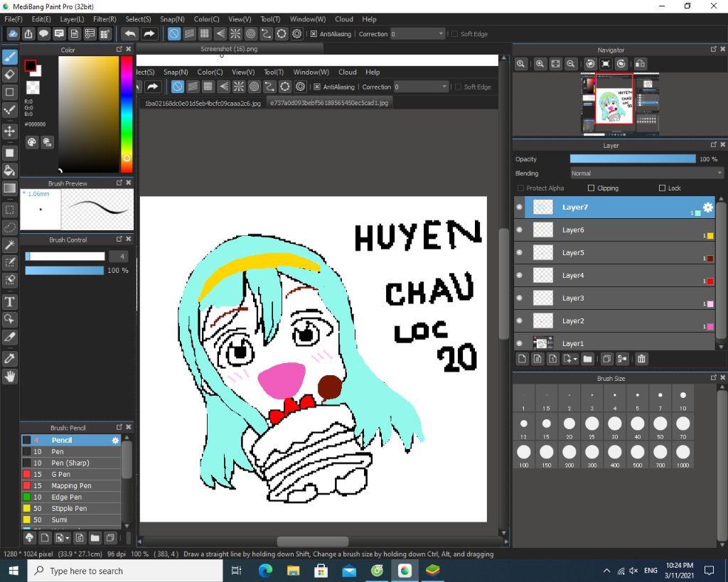Enable the Soft Edge checkbox
728x582 pixels.
tap(454, 34)
